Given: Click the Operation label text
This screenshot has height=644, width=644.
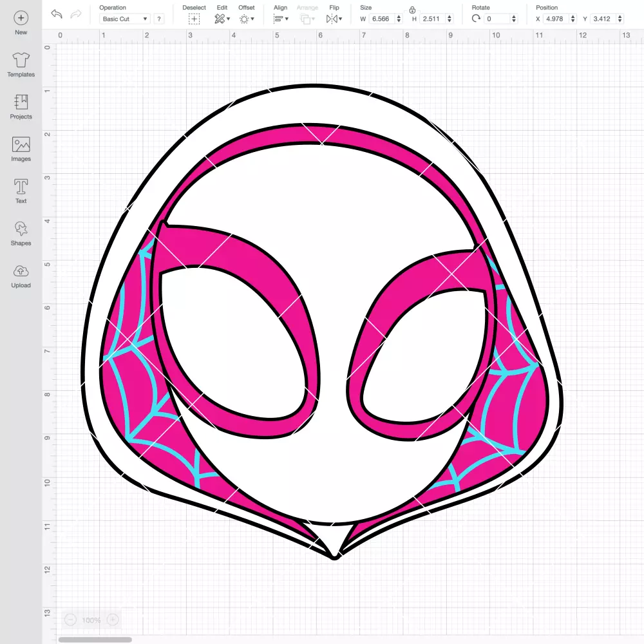Looking at the screenshot, I should [x=113, y=7].
